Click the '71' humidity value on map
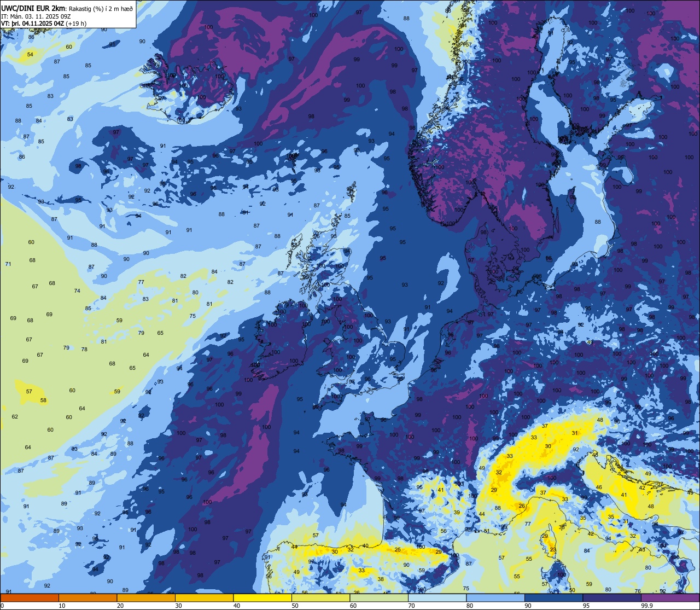 click(x=8, y=264)
